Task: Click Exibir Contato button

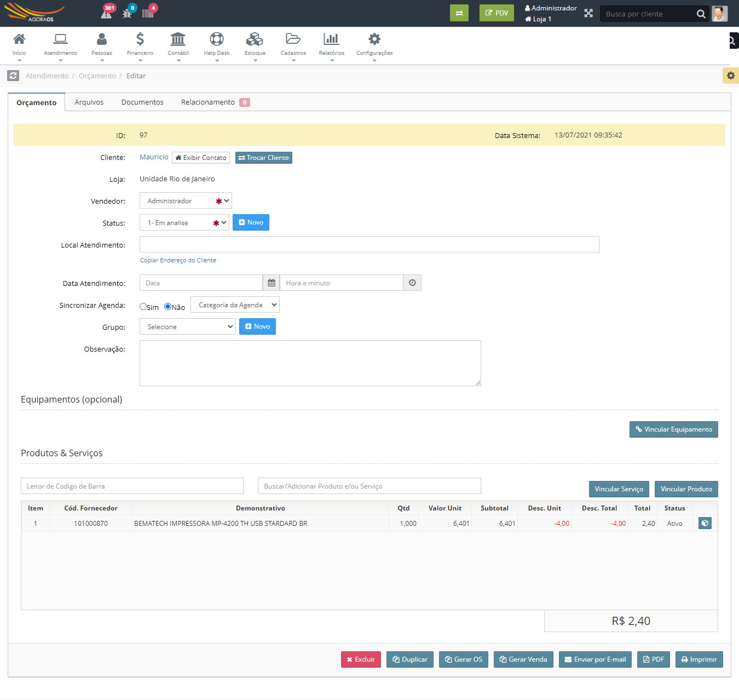Action: tap(201, 158)
